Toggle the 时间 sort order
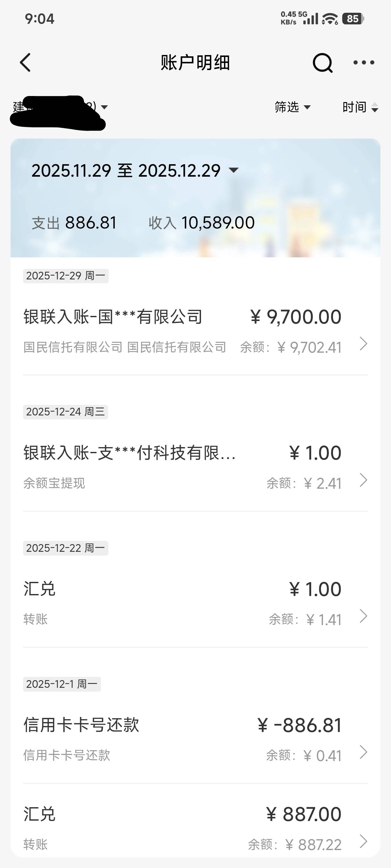The width and height of the screenshot is (391, 868). [360, 107]
